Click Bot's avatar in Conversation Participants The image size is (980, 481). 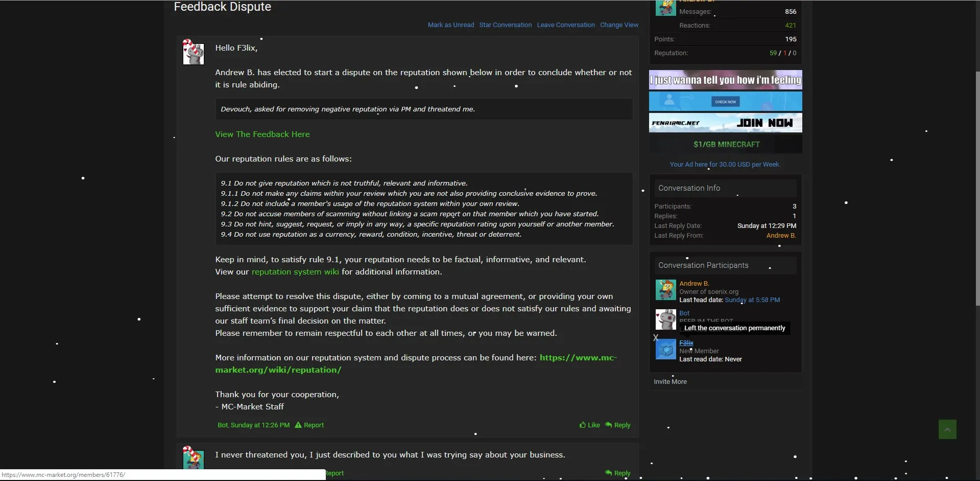[665, 319]
